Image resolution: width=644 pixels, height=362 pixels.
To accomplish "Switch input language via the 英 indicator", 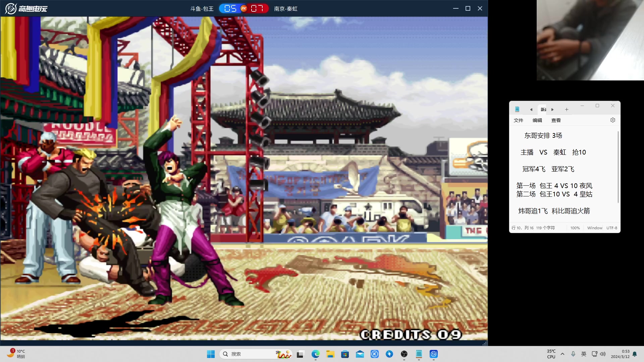I will pos(584,354).
